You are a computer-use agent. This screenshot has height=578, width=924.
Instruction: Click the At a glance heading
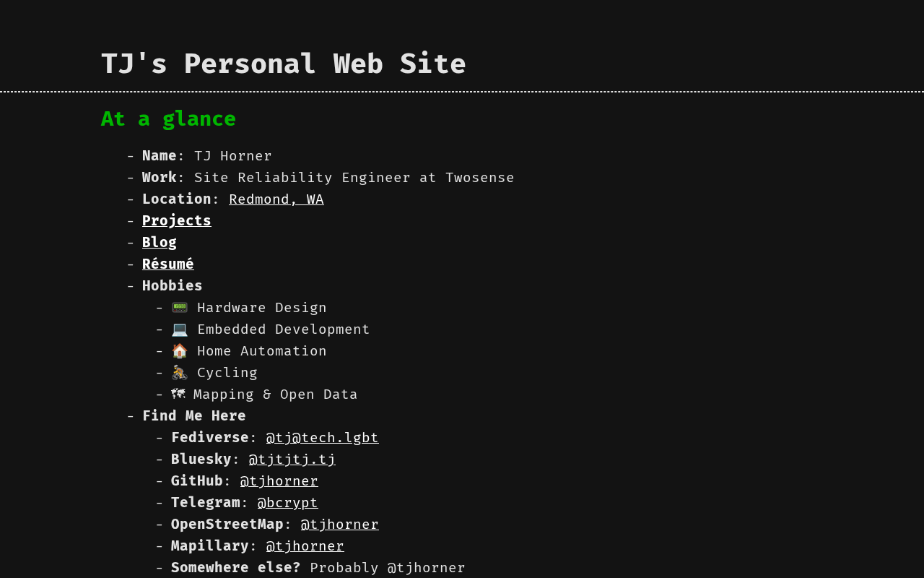(x=168, y=119)
